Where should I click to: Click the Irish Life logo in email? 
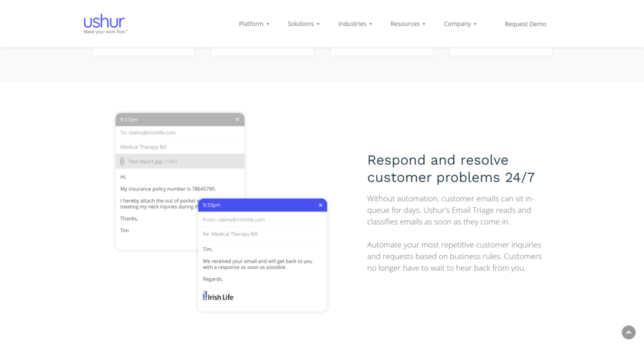click(x=218, y=296)
